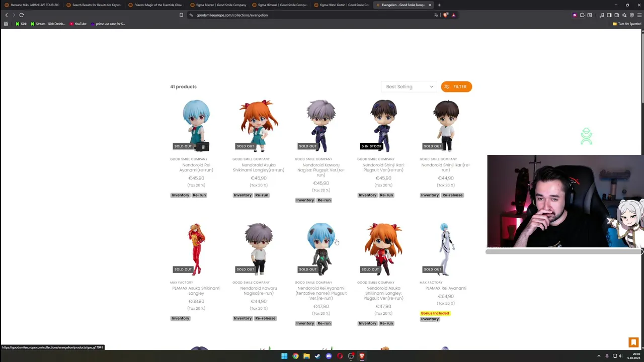
Task: Switch to the Hatsune Miku JAPAN LIVE TOUR tab
Action: [32, 5]
